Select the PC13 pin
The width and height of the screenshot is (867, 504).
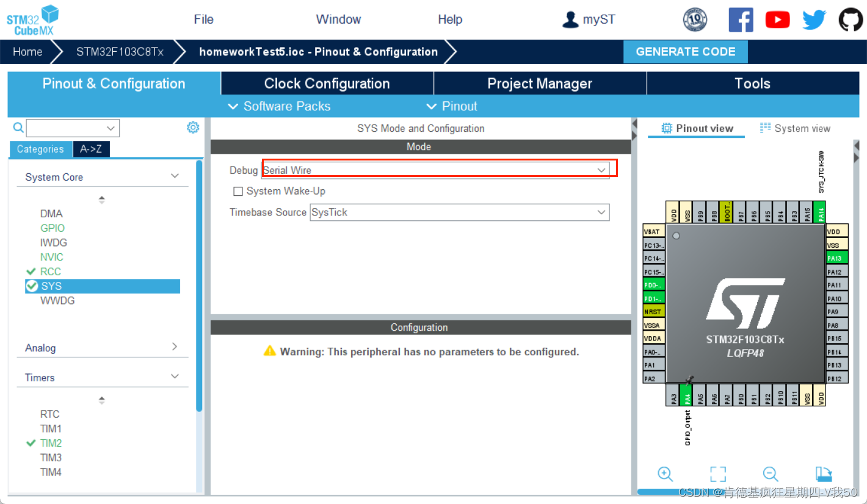coord(653,245)
